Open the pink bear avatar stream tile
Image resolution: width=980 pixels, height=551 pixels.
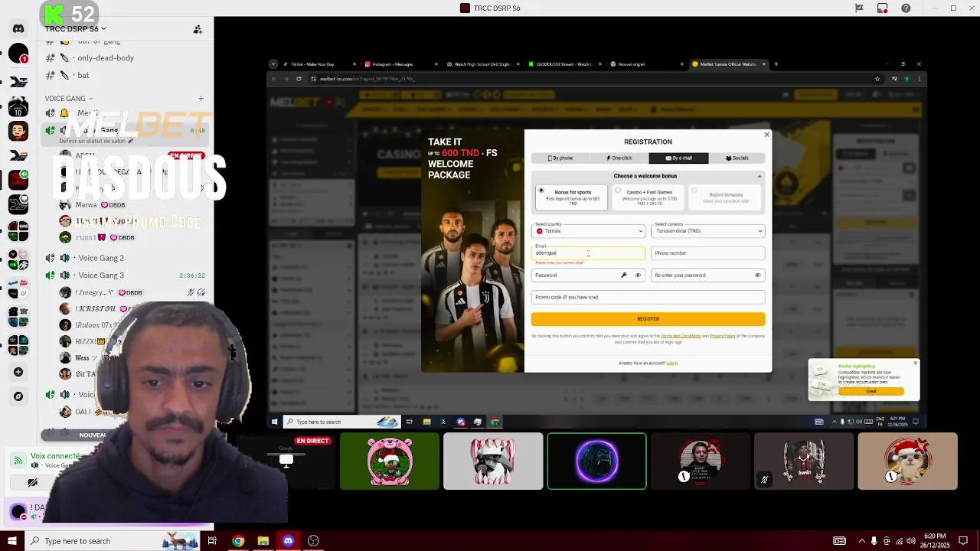[390, 461]
